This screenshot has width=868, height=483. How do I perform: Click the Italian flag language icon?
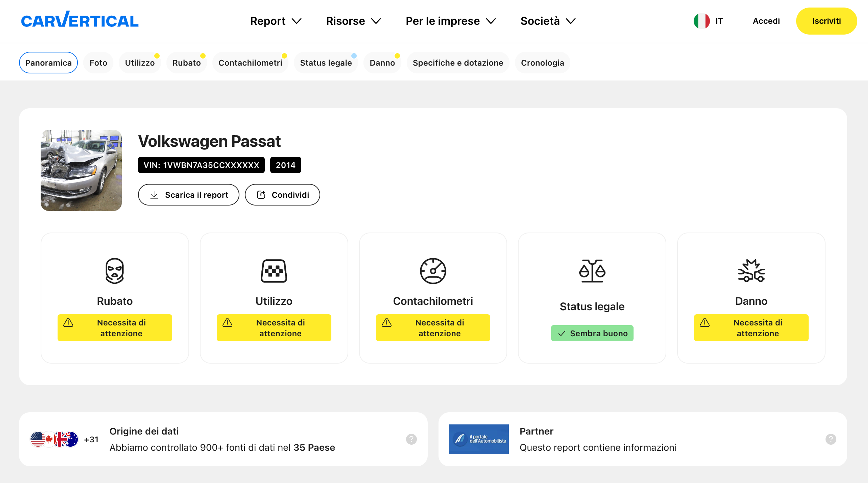pos(702,21)
